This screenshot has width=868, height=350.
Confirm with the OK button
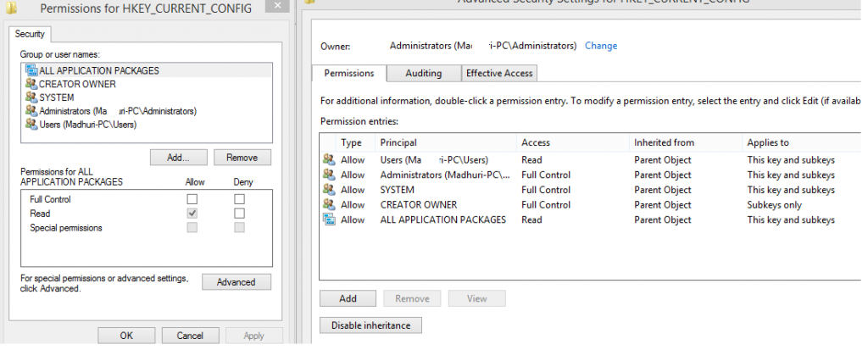click(126, 336)
